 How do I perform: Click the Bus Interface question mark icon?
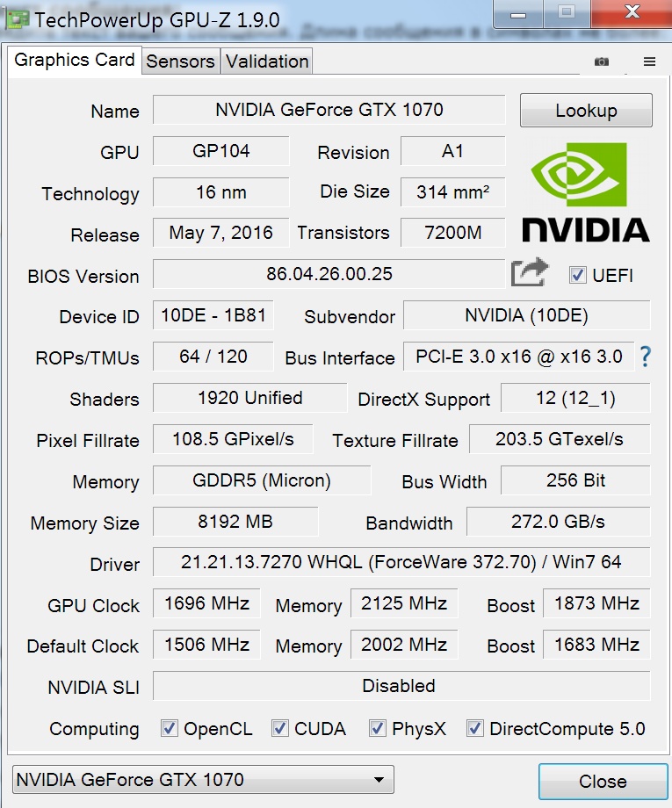click(646, 357)
